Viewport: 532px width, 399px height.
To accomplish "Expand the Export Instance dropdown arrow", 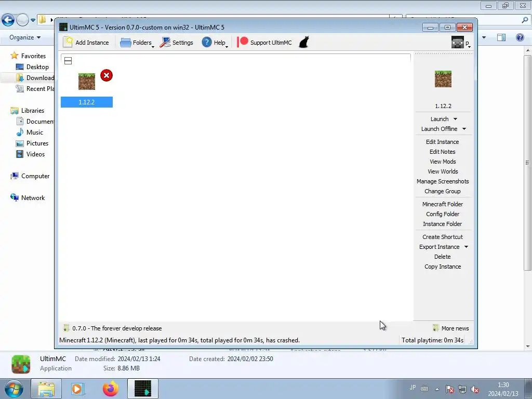I will click(466, 247).
